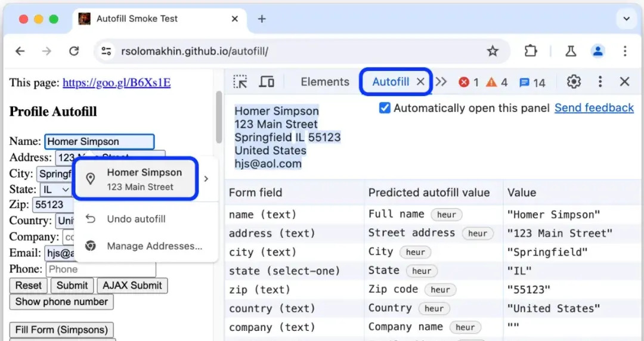Open the profile avatar icon

[x=598, y=51]
